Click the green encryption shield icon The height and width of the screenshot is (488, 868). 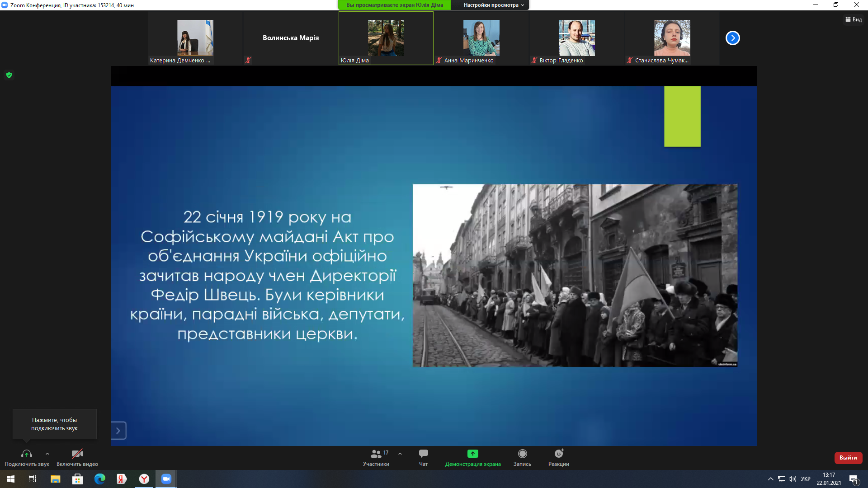pos(9,75)
